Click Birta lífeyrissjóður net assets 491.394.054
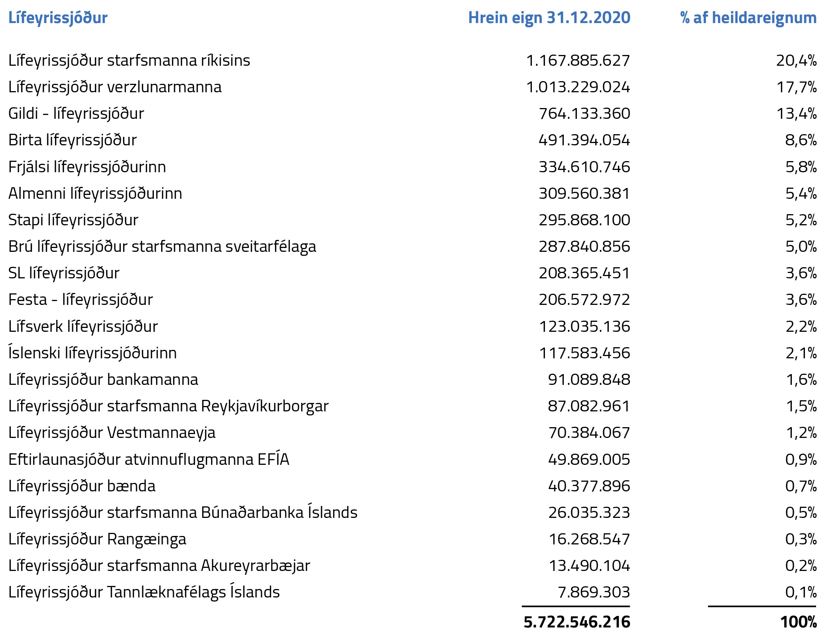 point(584,140)
